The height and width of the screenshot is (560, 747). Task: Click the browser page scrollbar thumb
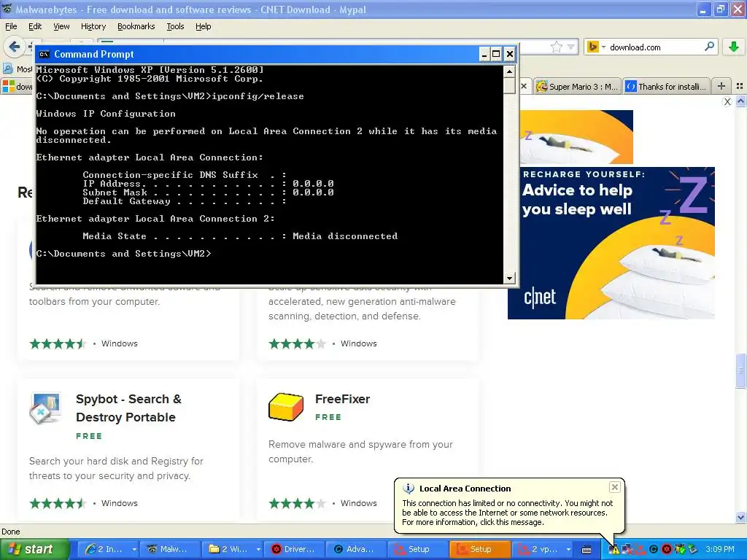pos(740,371)
